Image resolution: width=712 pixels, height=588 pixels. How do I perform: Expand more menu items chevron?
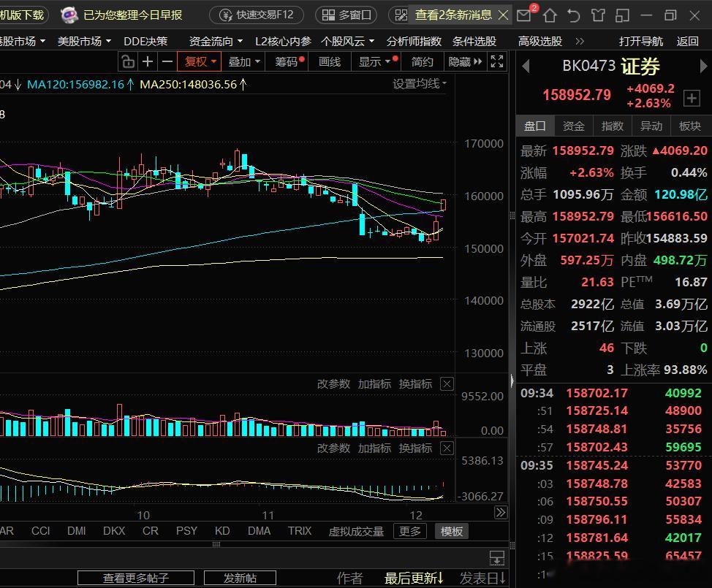(580, 42)
